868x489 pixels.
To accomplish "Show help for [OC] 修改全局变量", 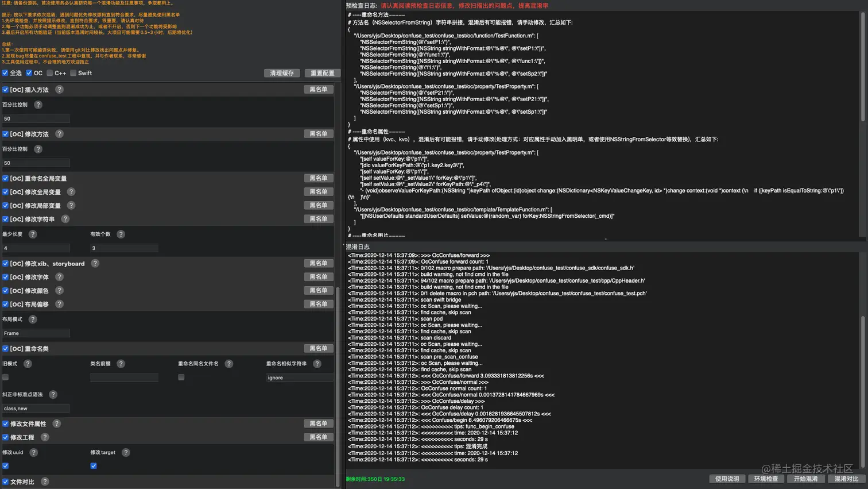I will click(x=71, y=192).
